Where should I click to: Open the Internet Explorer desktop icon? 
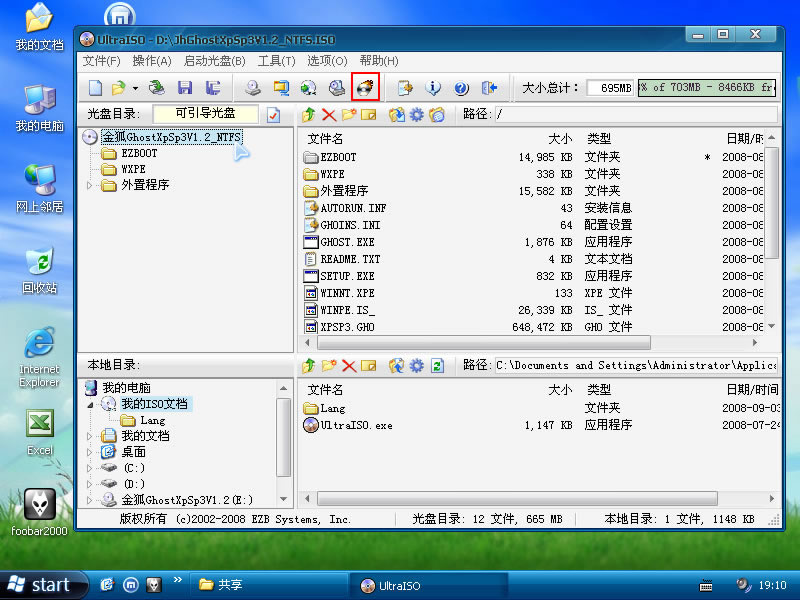click(x=39, y=357)
